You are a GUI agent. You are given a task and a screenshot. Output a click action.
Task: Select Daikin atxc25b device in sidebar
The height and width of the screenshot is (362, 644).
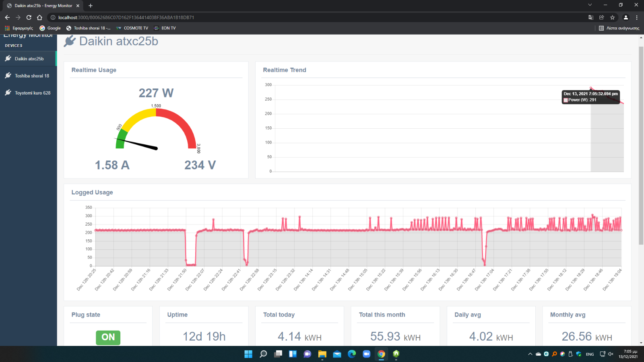(x=28, y=59)
